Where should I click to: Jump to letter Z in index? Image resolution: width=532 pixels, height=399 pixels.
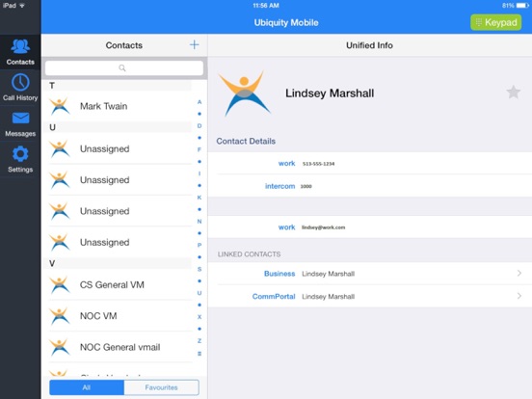tap(199, 340)
